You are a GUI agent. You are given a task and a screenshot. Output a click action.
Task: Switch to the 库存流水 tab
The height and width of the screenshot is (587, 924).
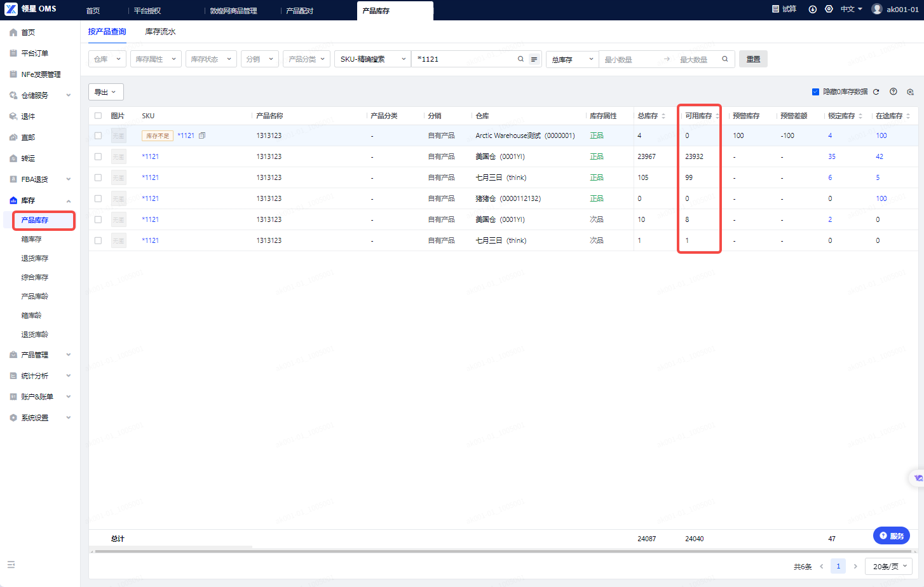coord(160,32)
